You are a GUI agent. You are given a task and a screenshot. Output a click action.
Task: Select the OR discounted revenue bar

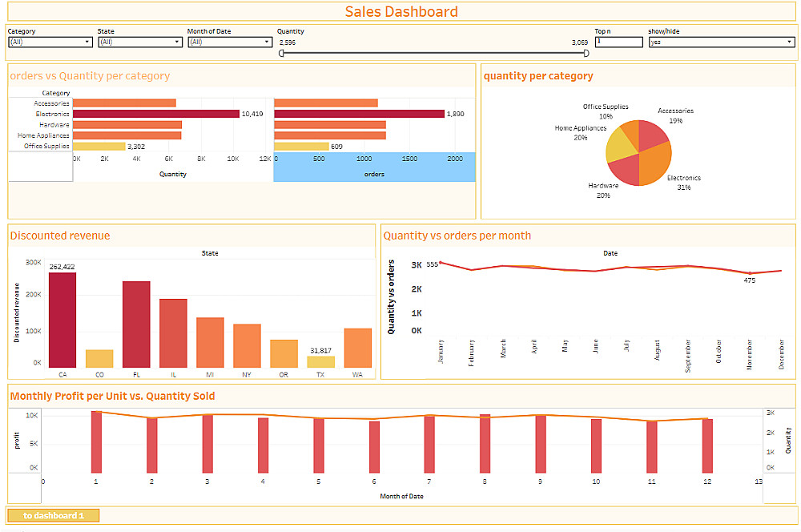coord(284,353)
